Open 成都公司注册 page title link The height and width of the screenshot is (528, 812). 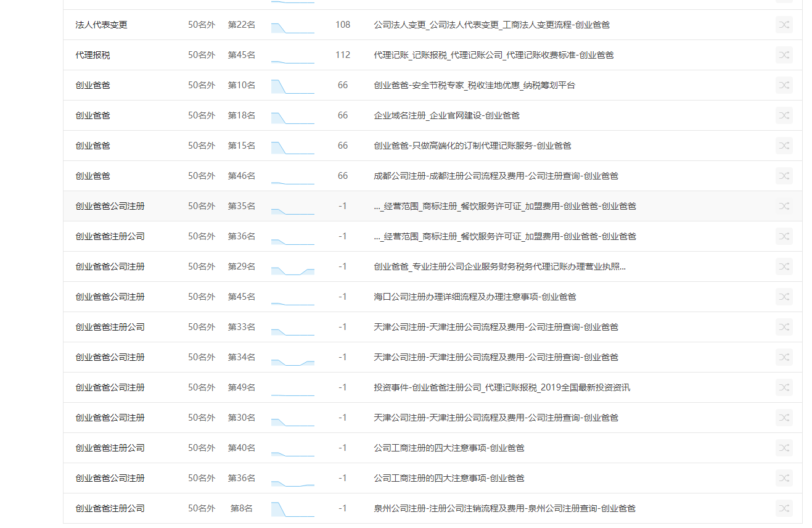pyautogui.click(x=496, y=176)
